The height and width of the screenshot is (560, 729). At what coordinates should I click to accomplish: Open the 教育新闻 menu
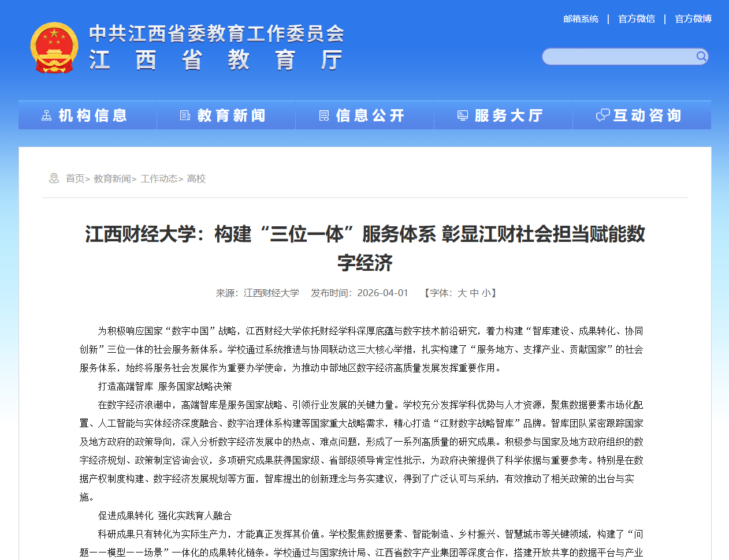[231, 115]
